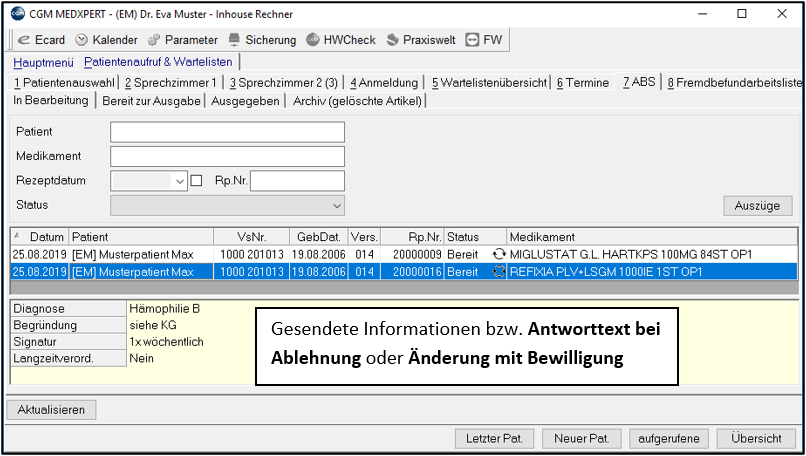Click the Letzter Pat. button
This screenshot has height=456, width=806.
point(494,439)
